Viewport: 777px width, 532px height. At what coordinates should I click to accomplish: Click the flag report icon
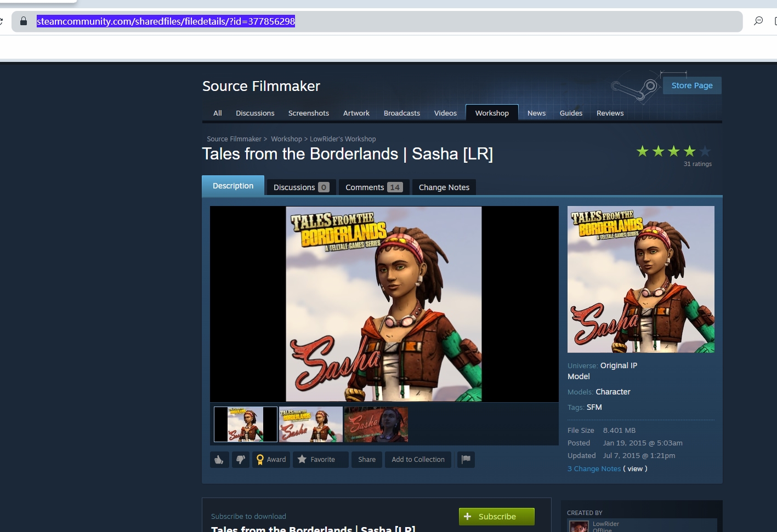coord(466,460)
